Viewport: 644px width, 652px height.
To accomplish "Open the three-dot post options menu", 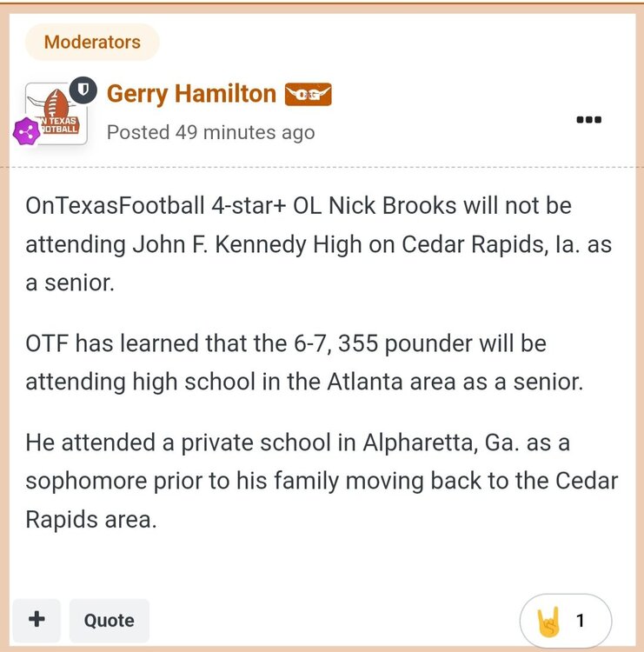I will coord(589,120).
